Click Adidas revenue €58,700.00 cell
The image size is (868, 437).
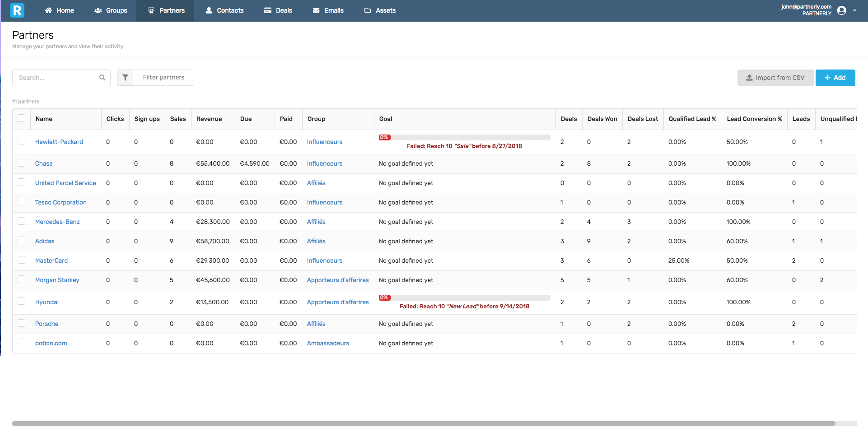coord(213,241)
